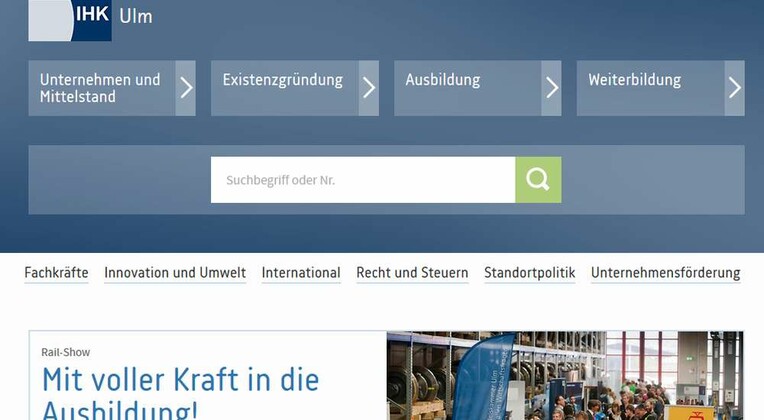Open the Fachkräfte link

tap(57, 273)
